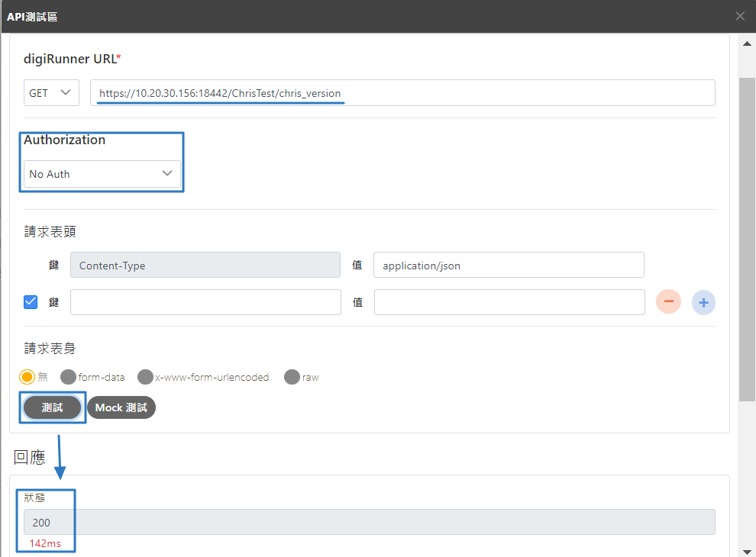The image size is (756, 557).
Task: Click the empty header key field
Action: pos(205,302)
